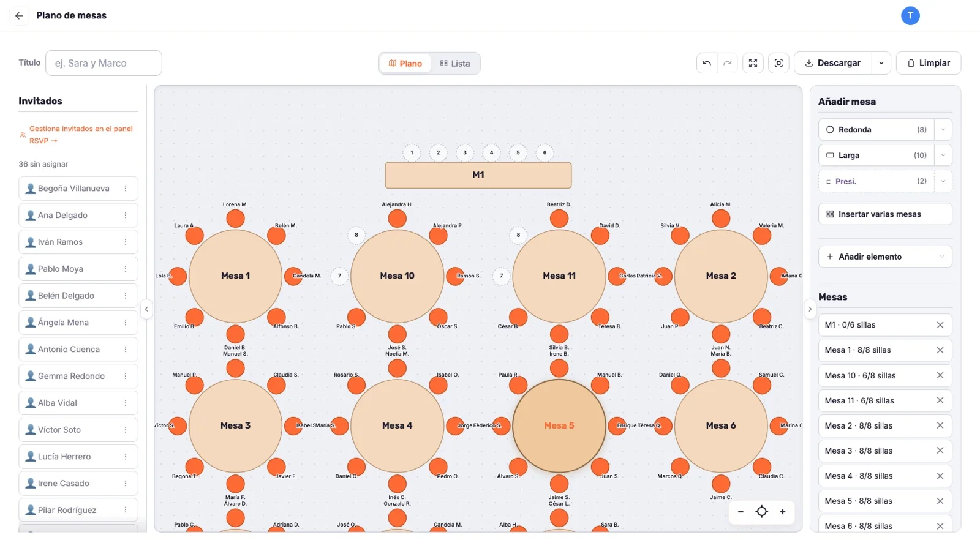Open the RSVP panel guest management link
The height and width of the screenshot is (551, 980).
click(x=81, y=135)
